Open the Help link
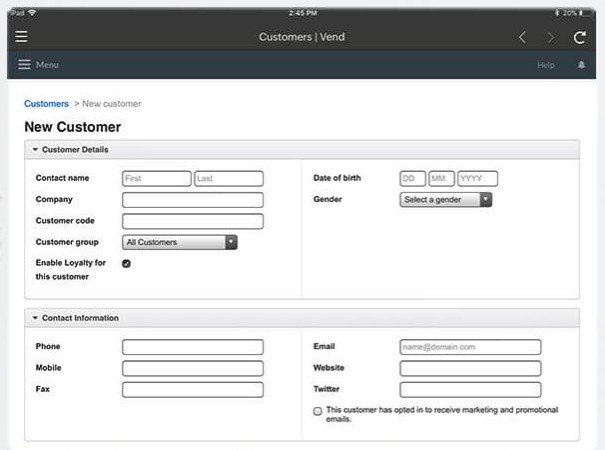 coord(546,65)
